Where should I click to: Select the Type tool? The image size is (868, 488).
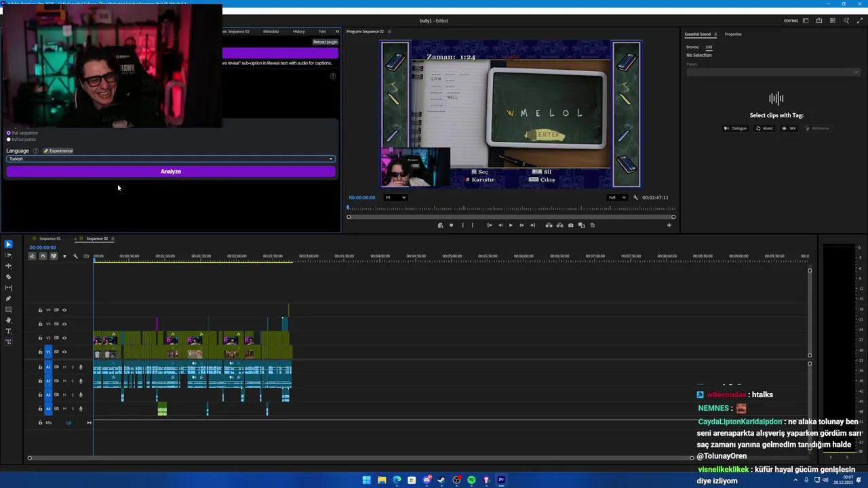point(8,331)
